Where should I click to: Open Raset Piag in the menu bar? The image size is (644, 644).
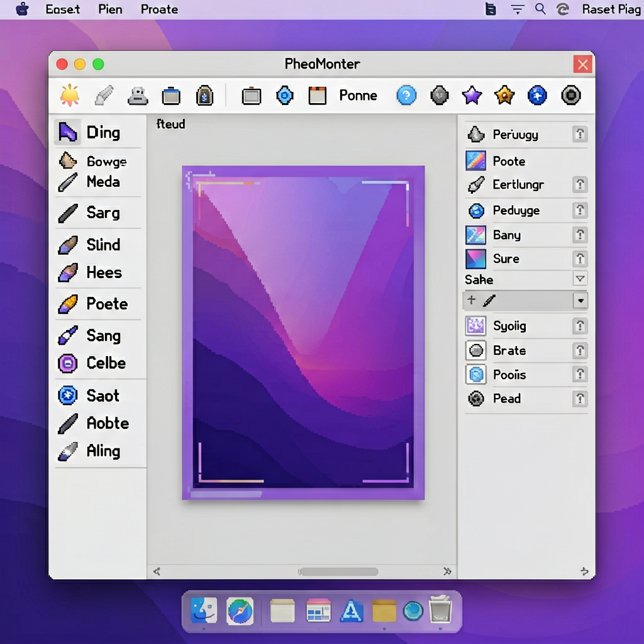click(x=611, y=9)
